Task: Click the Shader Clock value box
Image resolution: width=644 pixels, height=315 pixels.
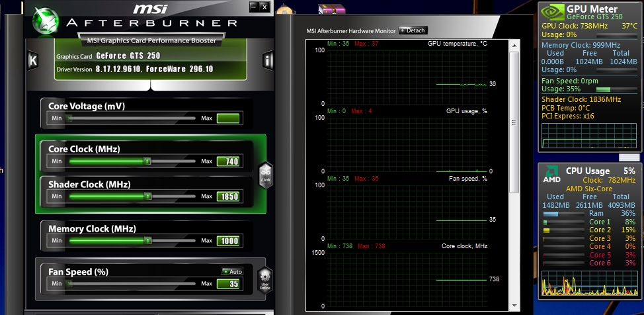Action: click(228, 197)
